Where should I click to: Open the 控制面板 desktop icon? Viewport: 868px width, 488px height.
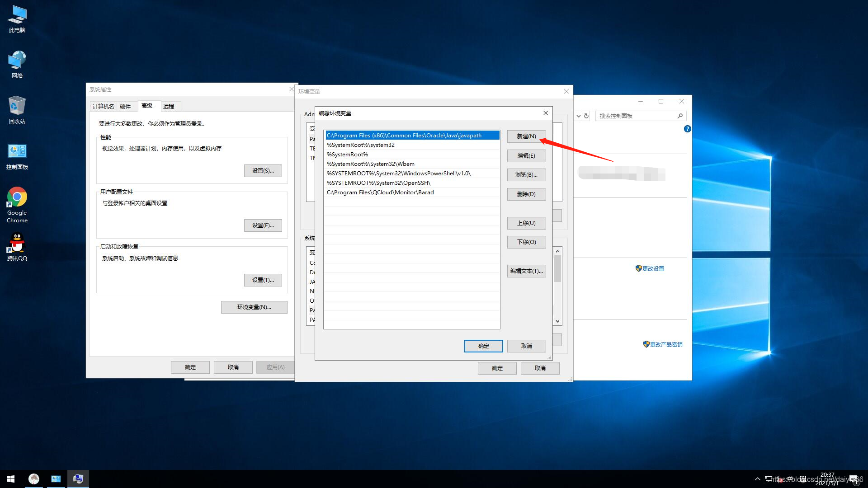coord(17,151)
